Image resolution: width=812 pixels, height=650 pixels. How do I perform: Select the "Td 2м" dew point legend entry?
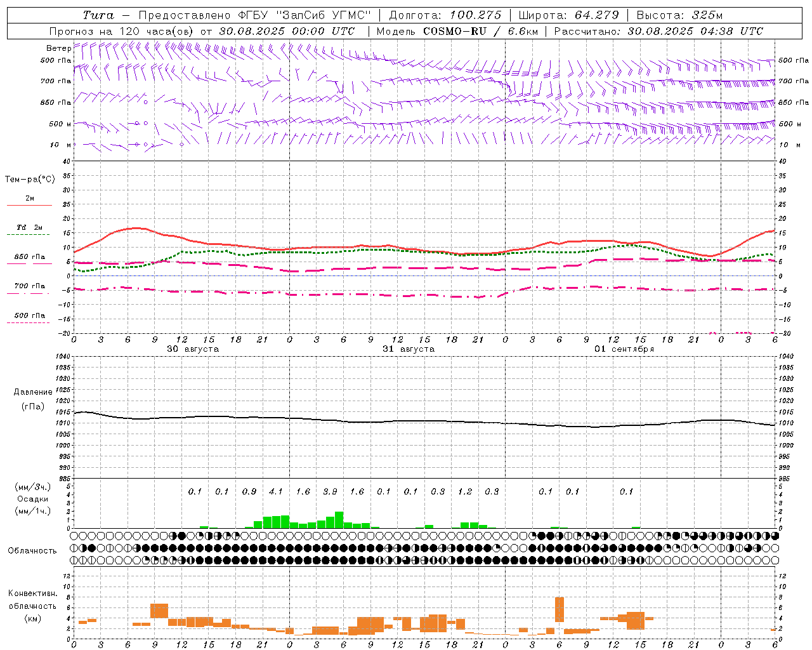pos(29,227)
